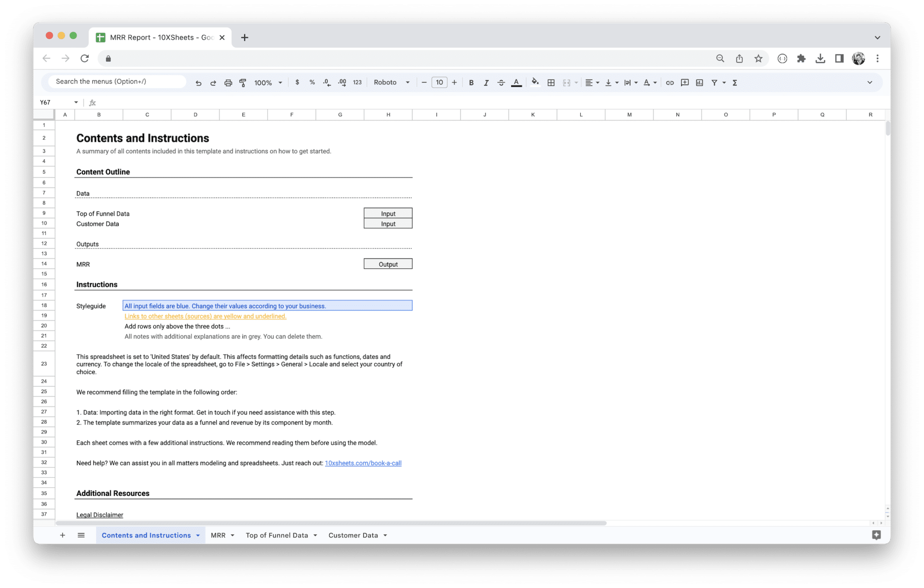Open the functions (Σ) menu
Screen dimensions: 924x588
(735, 82)
